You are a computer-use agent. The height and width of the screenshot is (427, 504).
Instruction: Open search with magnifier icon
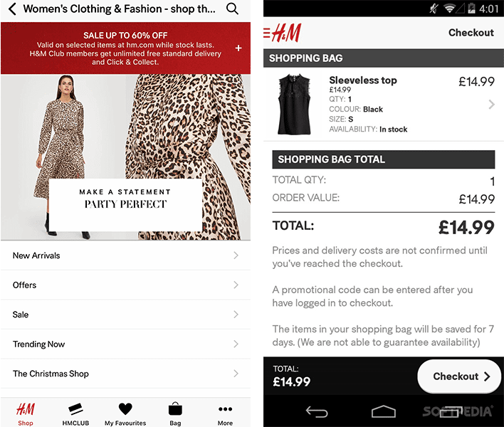coord(232,9)
